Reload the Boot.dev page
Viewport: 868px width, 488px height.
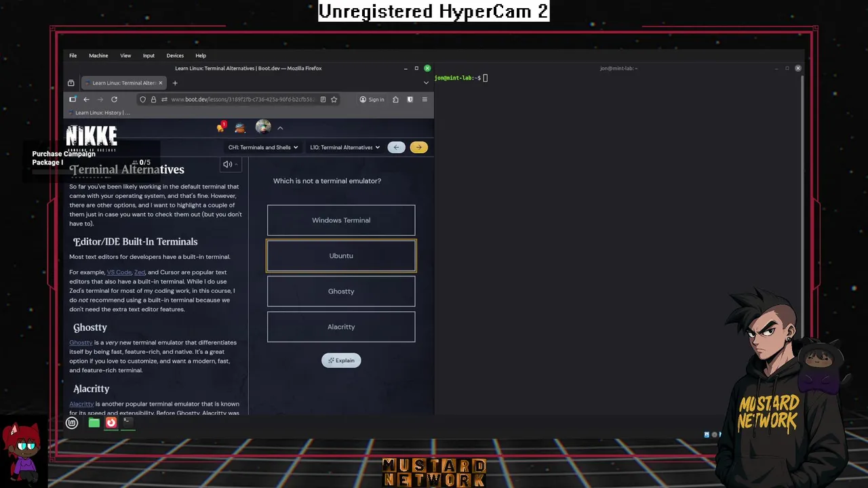pos(114,100)
